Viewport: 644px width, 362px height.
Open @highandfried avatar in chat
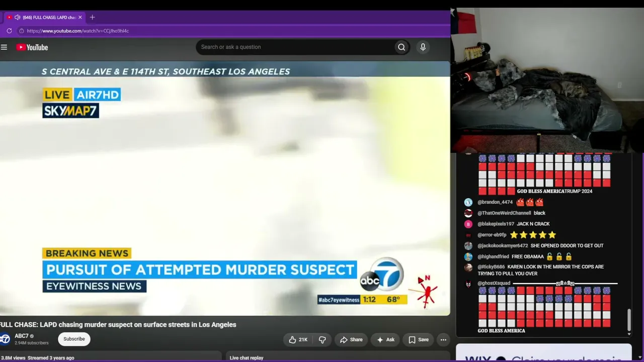[468, 257]
